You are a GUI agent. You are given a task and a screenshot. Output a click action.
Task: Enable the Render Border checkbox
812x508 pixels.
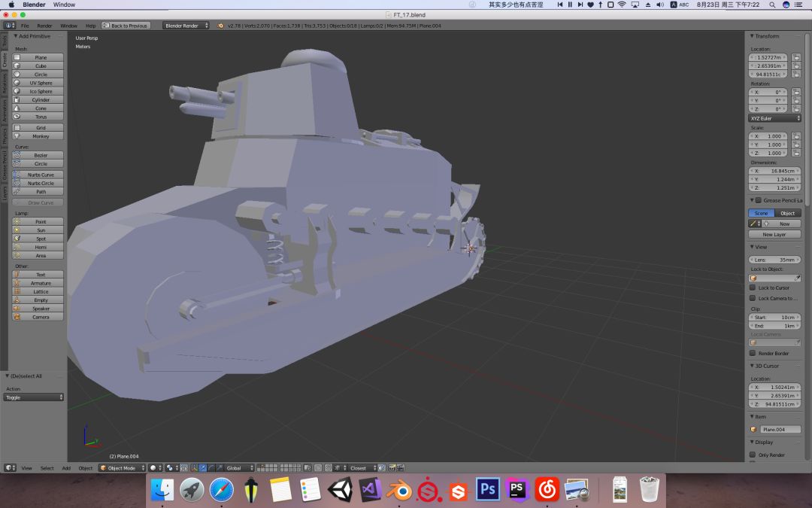753,353
